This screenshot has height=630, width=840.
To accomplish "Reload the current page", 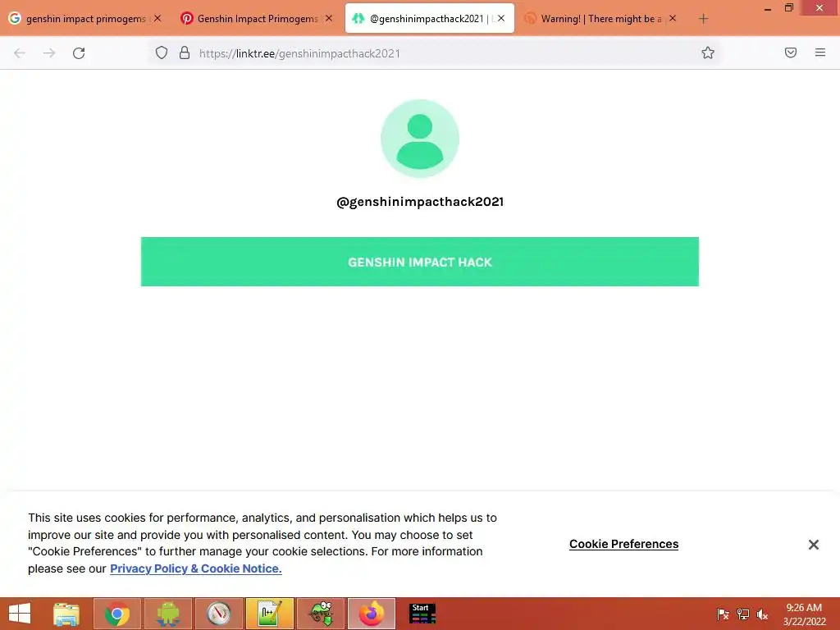I will 79,53.
